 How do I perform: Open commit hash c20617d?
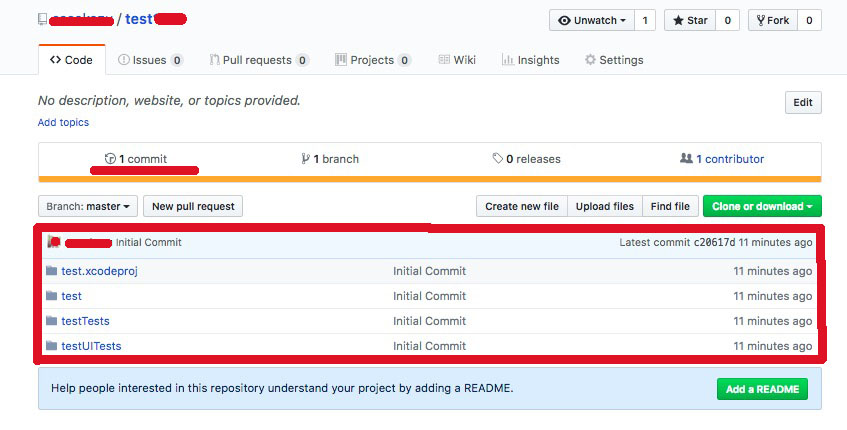pos(715,243)
